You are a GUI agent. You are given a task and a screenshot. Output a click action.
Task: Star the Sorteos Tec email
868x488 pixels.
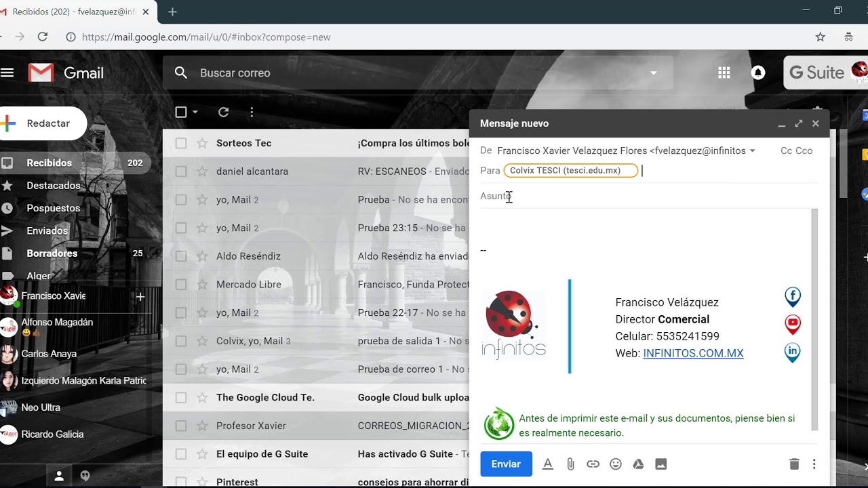click(202, 143)
